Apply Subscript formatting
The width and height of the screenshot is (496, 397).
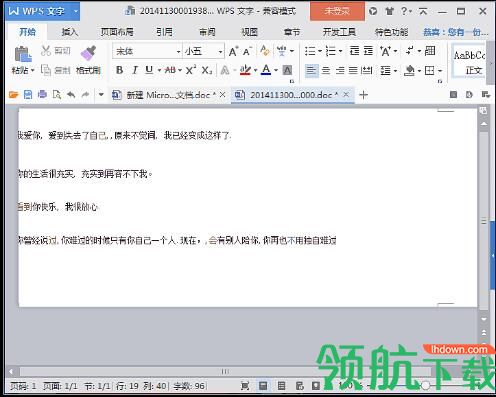coord(207,70)
